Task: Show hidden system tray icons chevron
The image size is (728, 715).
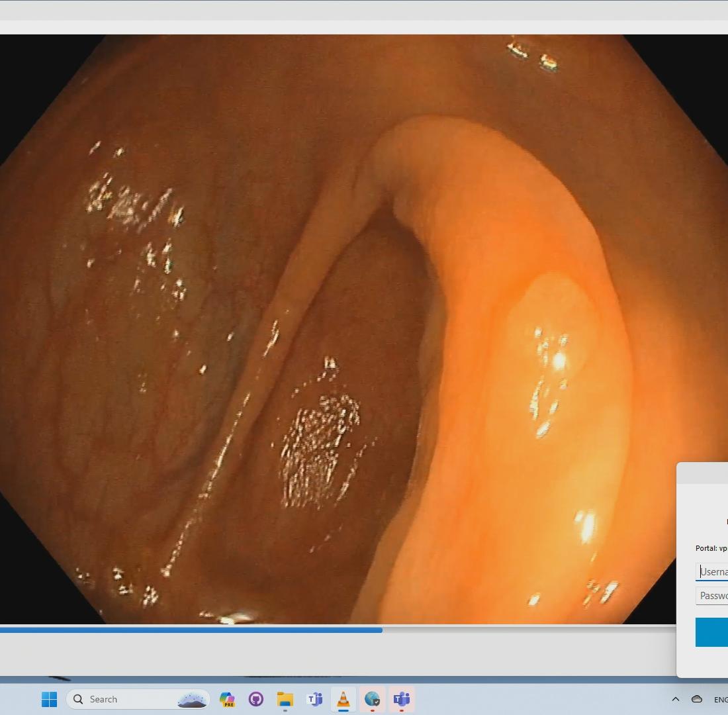Action: pos(676,699)
